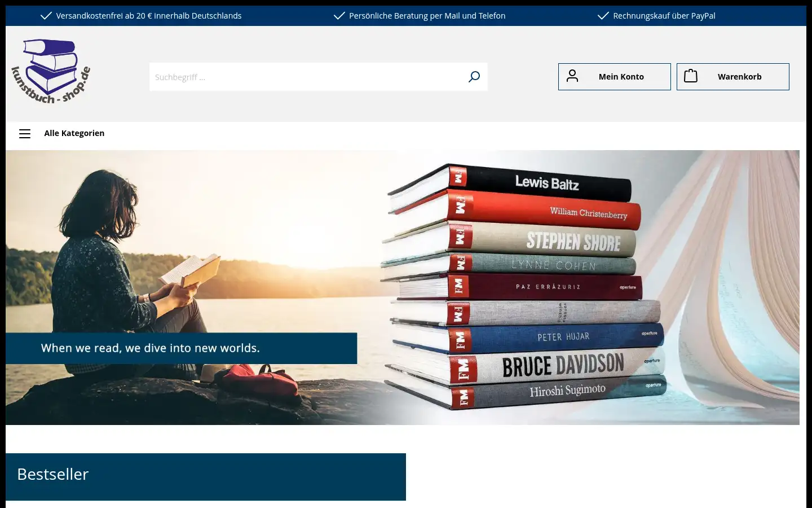Viewport: 812px width, 508px height.
Task: Click the Bestseller heading
Action: (53, 474)
